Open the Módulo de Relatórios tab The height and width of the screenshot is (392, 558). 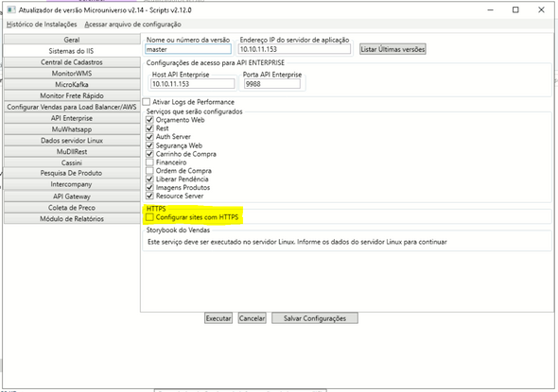[x=72, y=219]
